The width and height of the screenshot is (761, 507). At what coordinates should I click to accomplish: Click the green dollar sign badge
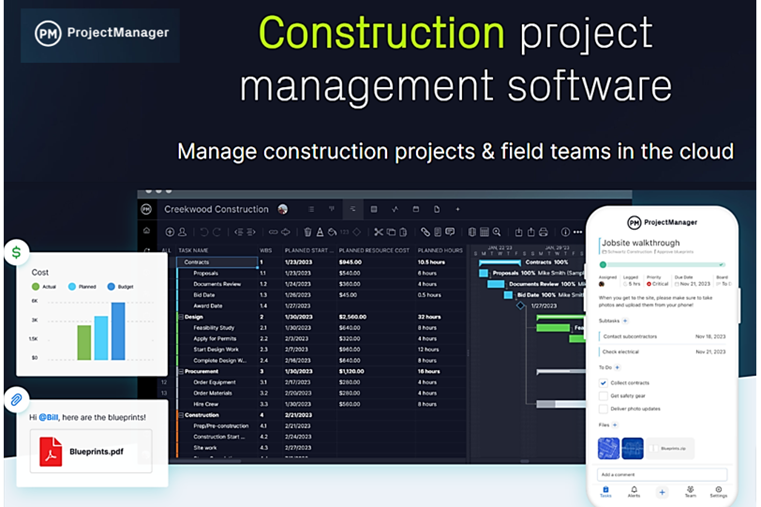click(x=17, y=252)
